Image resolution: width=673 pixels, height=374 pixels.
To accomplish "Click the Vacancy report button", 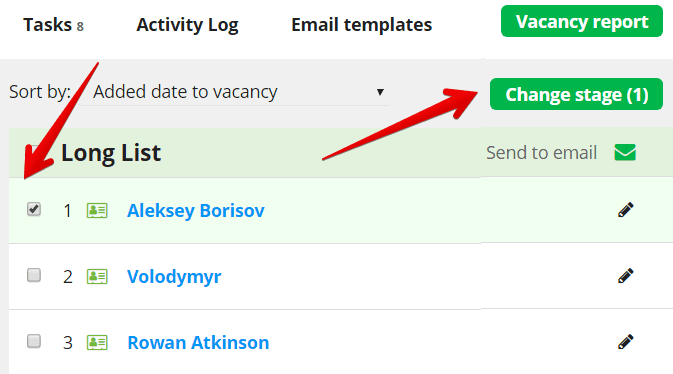I will tap(582, 21).
